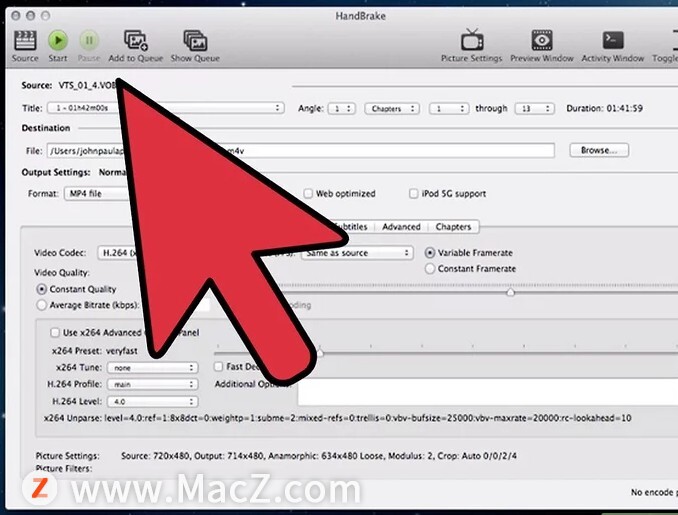Image resolution: width=678 pixels, height=515 pixels.
Task: Toggle the Fast Decode checkbox
Action: pos(218,366)
